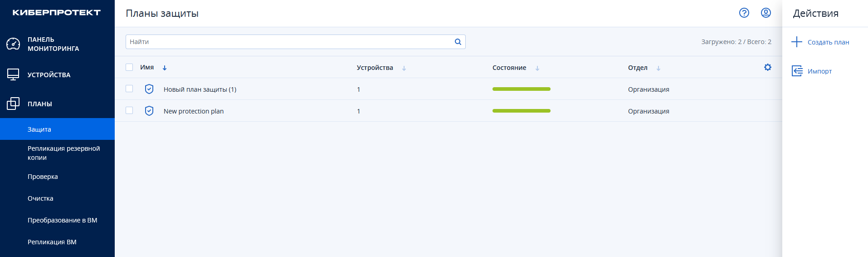
Task: Click the Создать план button
Action: [x=828, y=42]
